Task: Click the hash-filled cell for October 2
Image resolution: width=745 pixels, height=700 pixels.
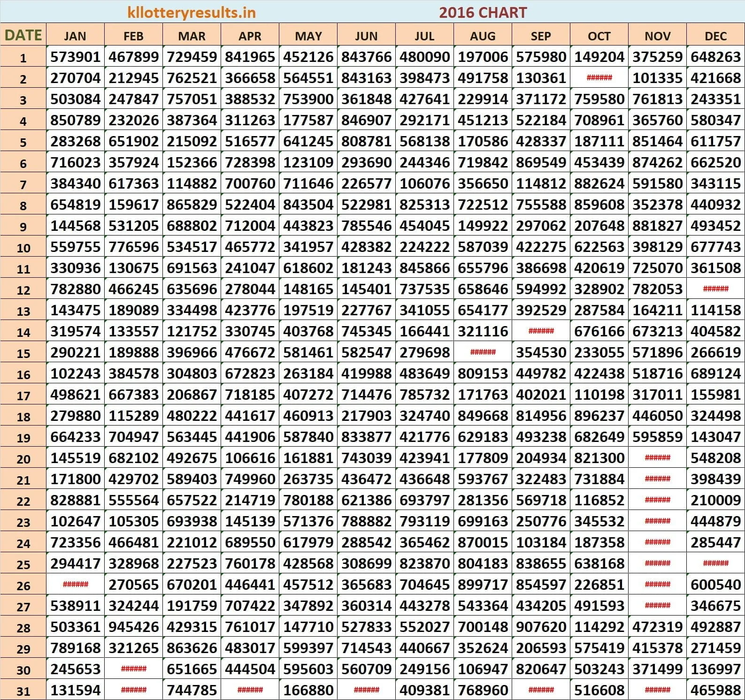Action: click(x=599, y=78)
